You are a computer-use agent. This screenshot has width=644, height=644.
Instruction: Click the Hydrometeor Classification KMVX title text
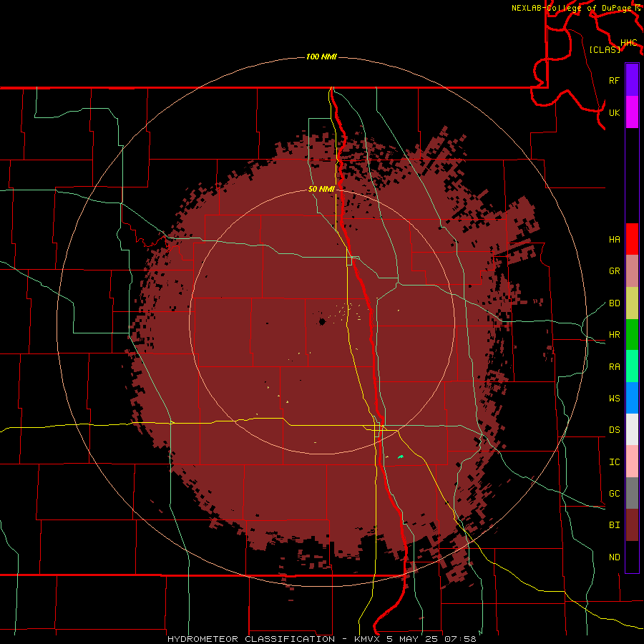tap(321, 639)
